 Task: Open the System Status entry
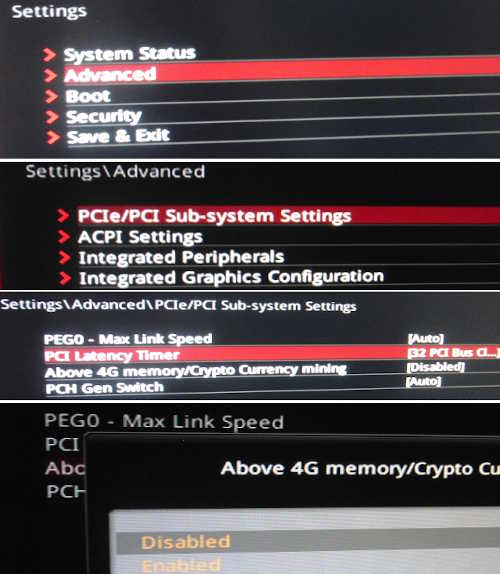pos(130,54)
